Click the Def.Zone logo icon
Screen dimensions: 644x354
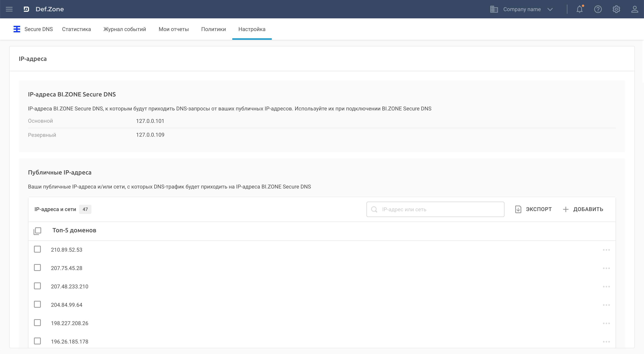(26, 9)
